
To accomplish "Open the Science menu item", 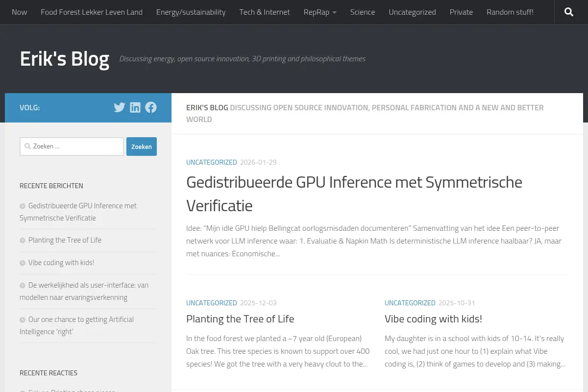I will 363,12.
